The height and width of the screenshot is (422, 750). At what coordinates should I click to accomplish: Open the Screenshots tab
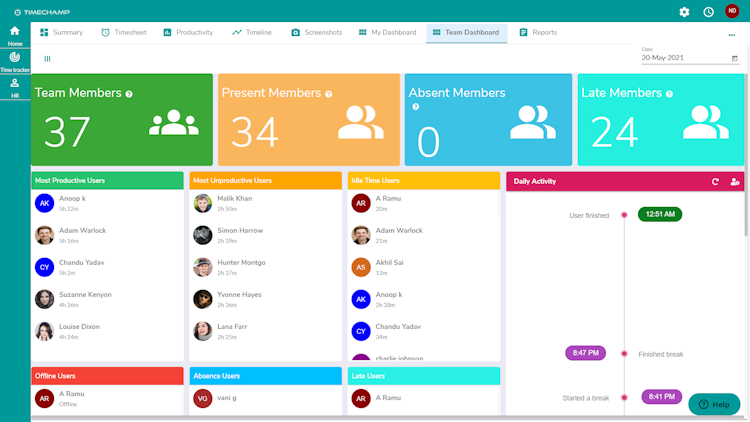[x=317, y=33]
